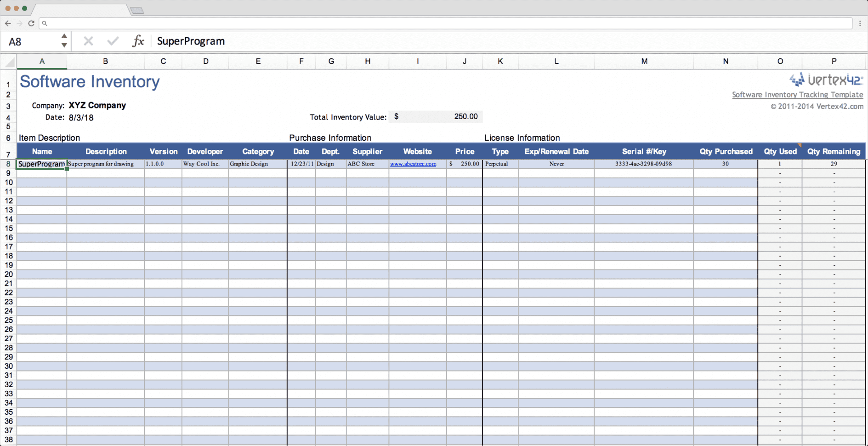Open the Software Inventory Tracking Template link
This screenshot has height=446, width=868.
[x=798, y=95]
